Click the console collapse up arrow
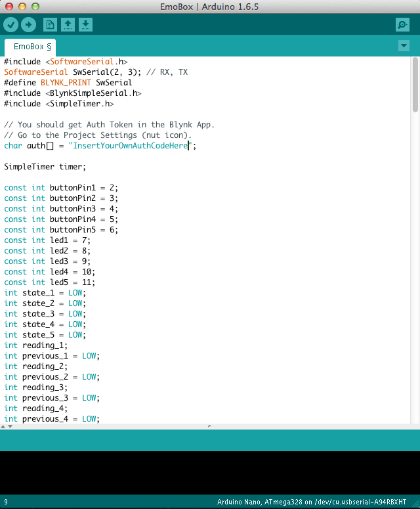The height and width of the screenshot is (509, 420). pyautogui.click(x=3, y=426)
